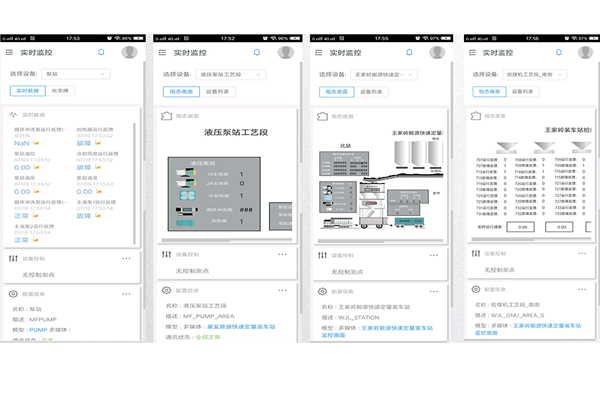Tap 设备控制 sliders icon on the 王家岭能源 screen
600x400 pixels.
322,257
